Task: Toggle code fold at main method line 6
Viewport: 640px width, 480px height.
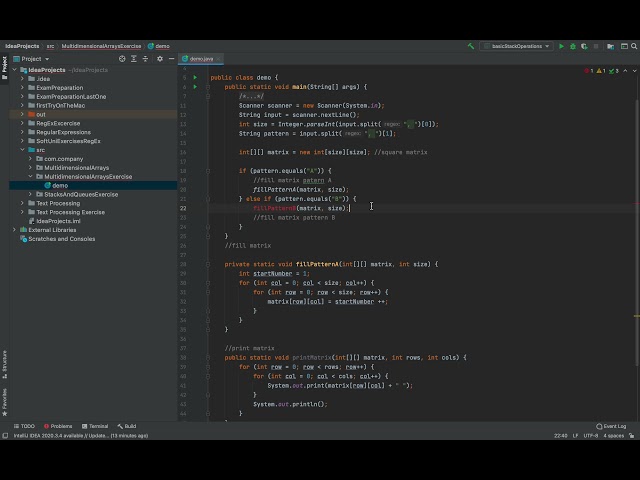Action: pyautogui.click(x=208, y=87)
